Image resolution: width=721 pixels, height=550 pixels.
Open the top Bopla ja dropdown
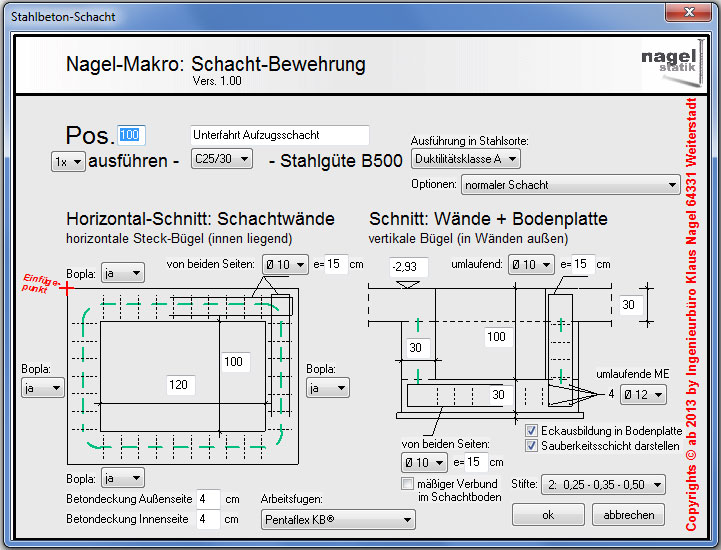point(122,274)
